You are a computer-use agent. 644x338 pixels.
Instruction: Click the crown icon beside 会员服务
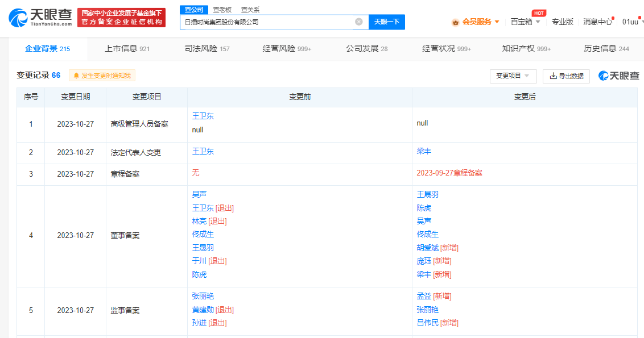[455, 22]
